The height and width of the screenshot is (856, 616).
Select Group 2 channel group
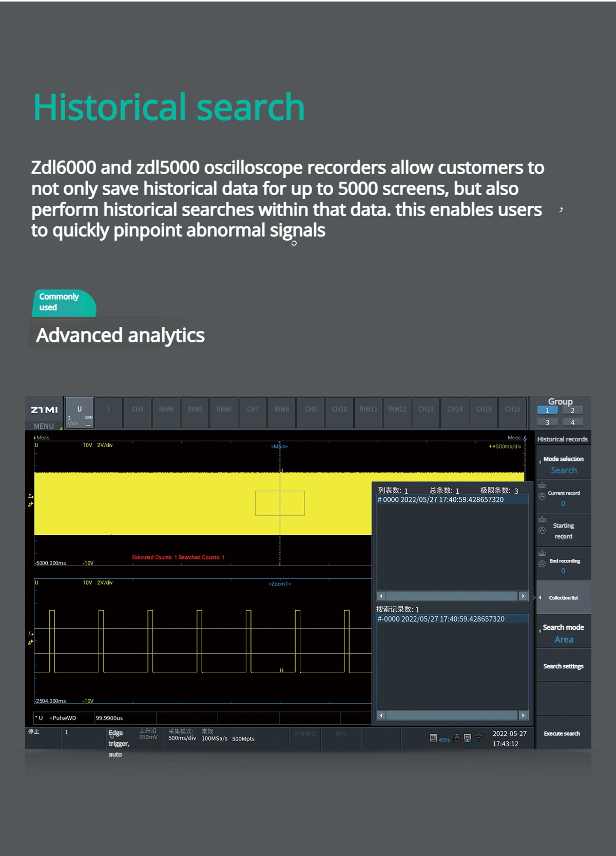pyautogui.click(x=572, y=411)
